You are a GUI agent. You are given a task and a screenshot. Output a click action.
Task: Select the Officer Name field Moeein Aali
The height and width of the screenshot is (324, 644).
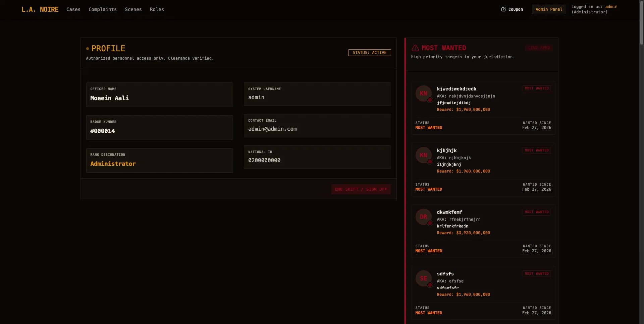pyautogui.click(x=160, y=95)
